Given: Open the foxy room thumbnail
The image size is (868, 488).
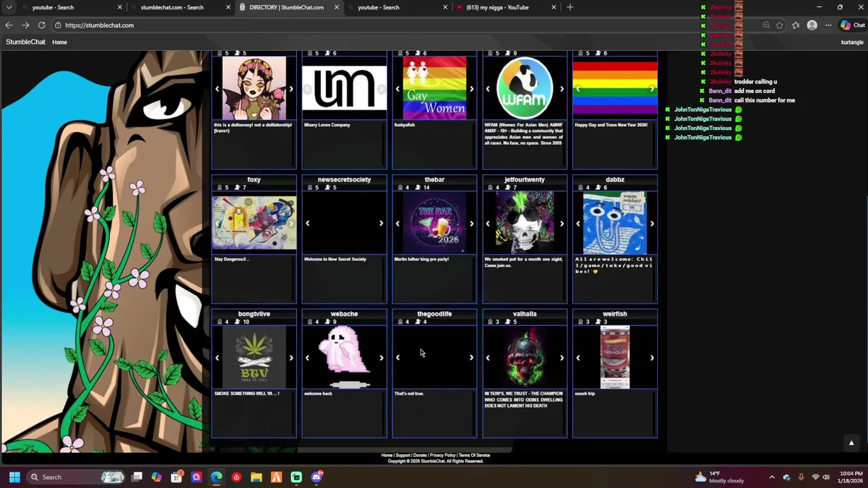Looking at the screenshot, I should tap(254, 223).
